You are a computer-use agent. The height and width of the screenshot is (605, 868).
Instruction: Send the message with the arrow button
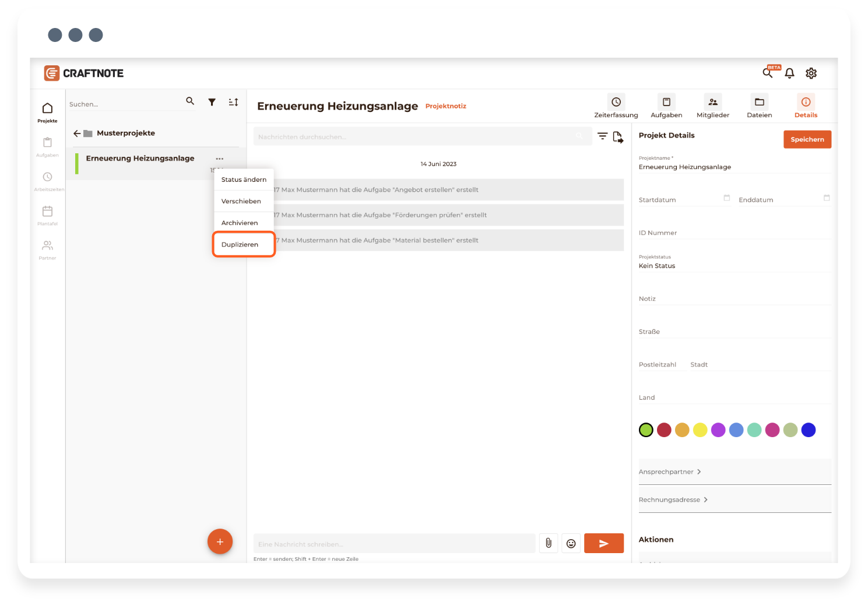(603, 543)
